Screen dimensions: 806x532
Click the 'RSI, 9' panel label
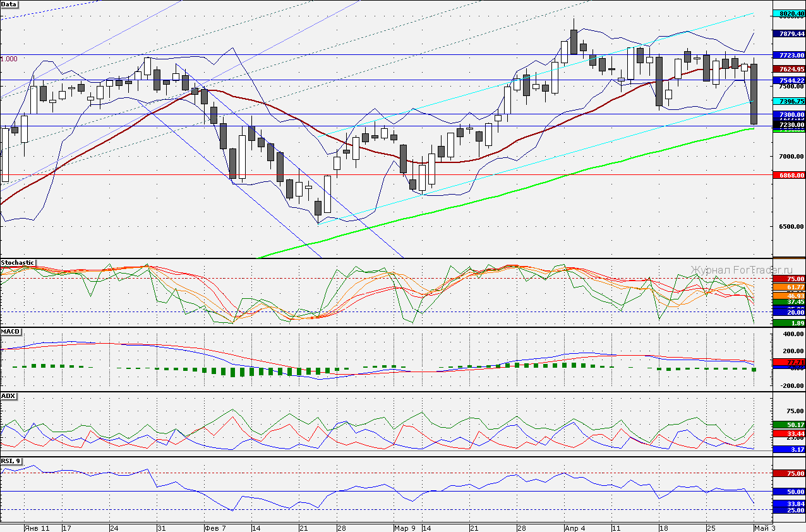tap(11, 461)
